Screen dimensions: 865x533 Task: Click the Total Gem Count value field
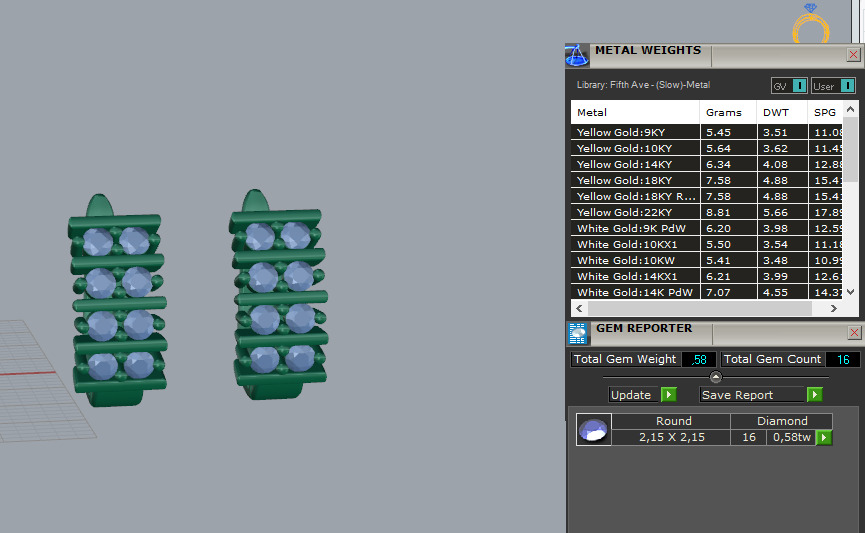point(843,359)
